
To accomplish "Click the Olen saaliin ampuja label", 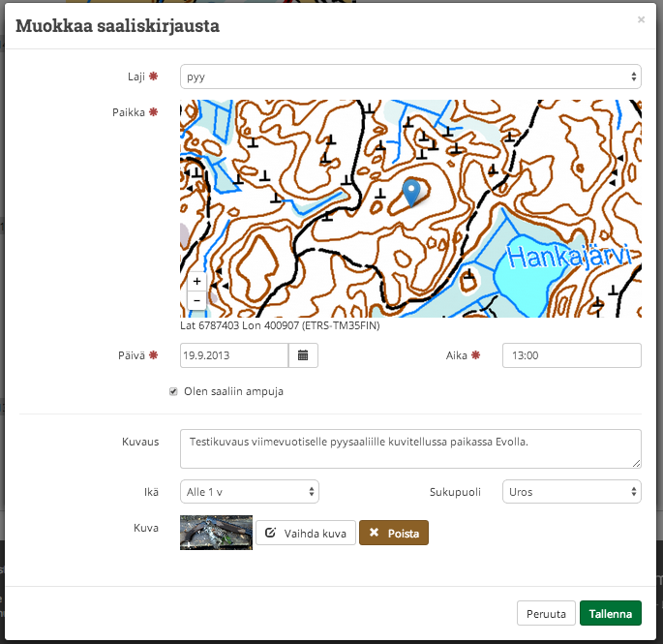I will pos(233,391).
